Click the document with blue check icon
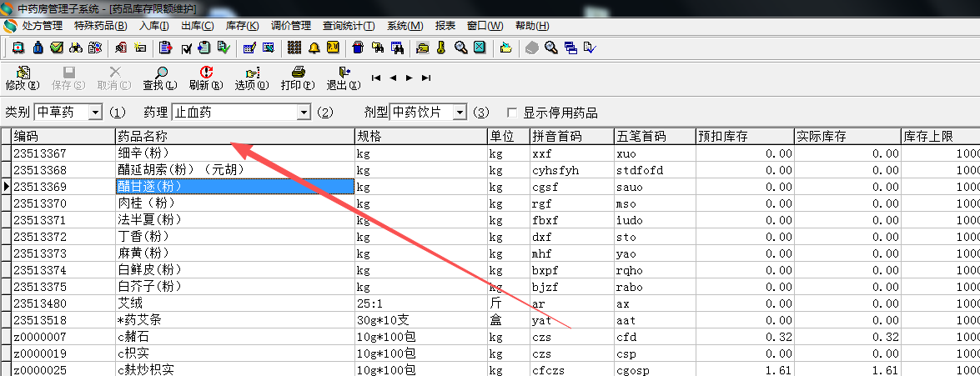Image resolution: width=980 pixels, height=376 pixels. pyautogui.click(x=590, y=48)
